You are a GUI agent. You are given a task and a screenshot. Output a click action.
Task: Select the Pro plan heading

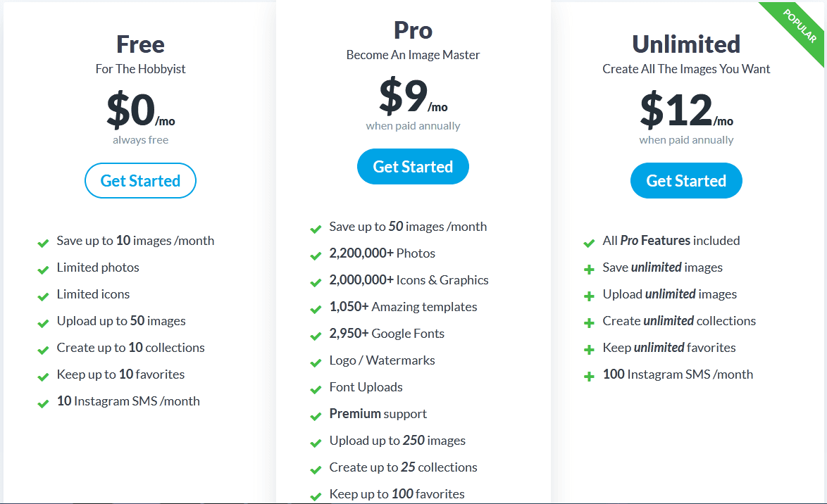pyautogui.click(x=413, y=30)
